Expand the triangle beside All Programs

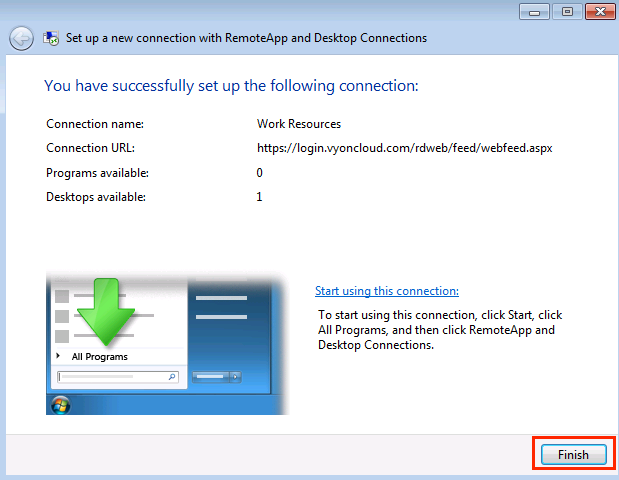tap(59, 356)
